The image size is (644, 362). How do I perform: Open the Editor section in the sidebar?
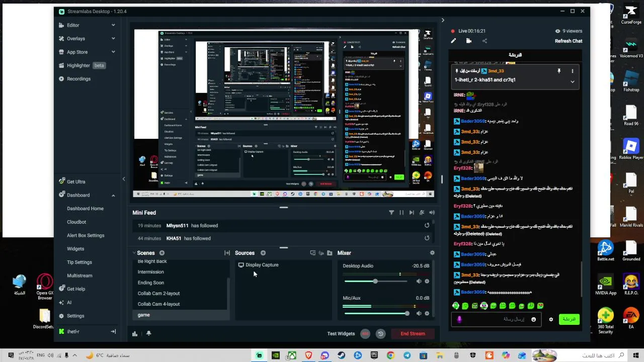click(73, 25)
